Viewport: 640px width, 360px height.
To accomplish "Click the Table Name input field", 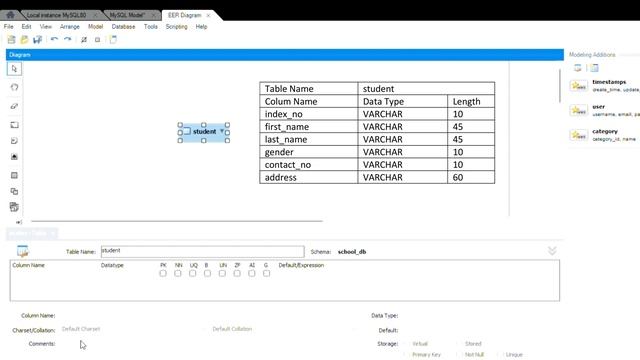I will point(202,251).
